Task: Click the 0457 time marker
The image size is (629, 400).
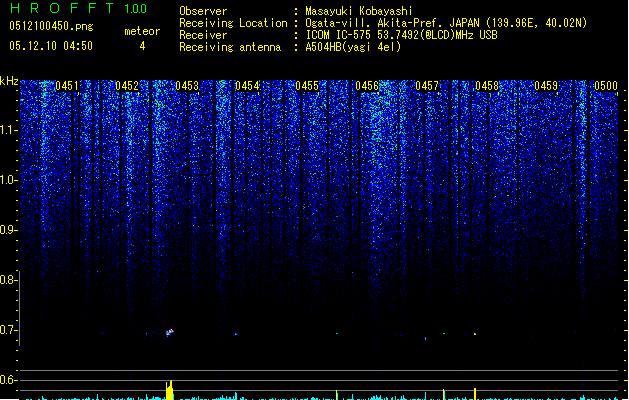Action: [427, 86]
